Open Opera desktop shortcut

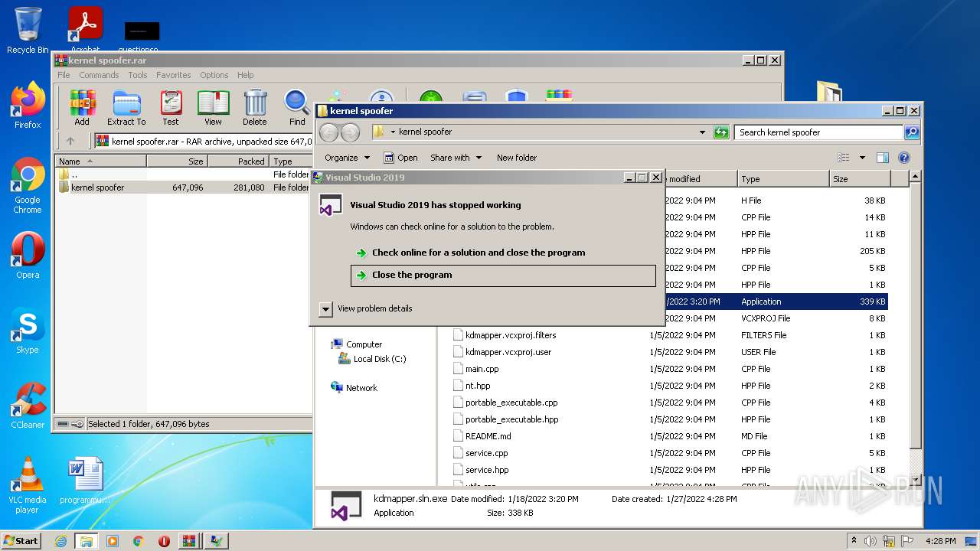[x=28, y=256]
